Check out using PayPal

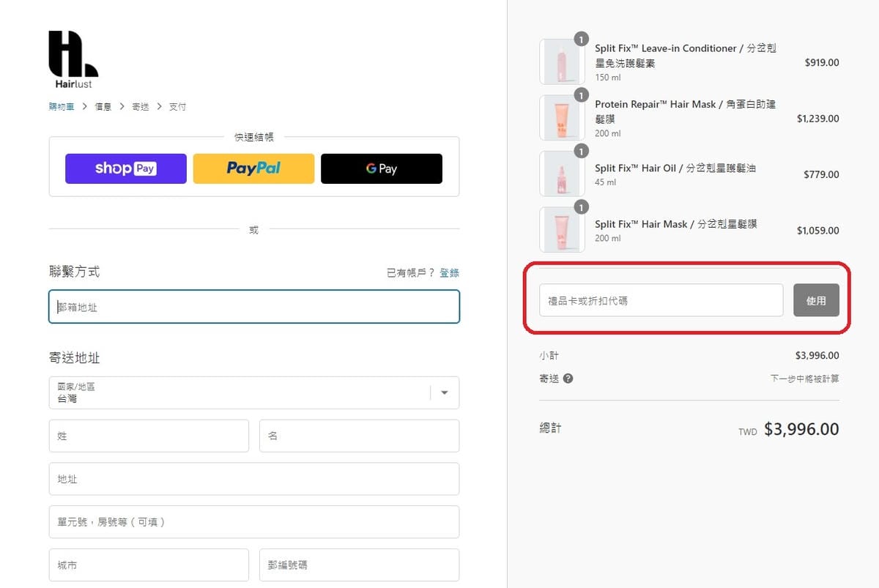pyautogui.click(x=253, y=168)
